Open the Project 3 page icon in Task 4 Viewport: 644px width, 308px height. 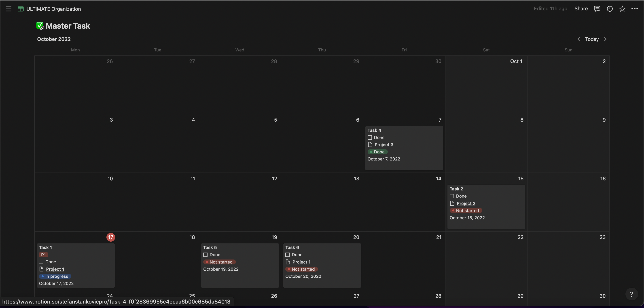click(x=370, y=145)
